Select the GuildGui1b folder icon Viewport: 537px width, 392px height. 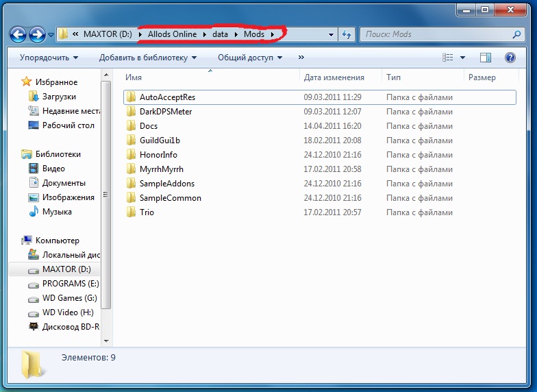coord(131,140)
